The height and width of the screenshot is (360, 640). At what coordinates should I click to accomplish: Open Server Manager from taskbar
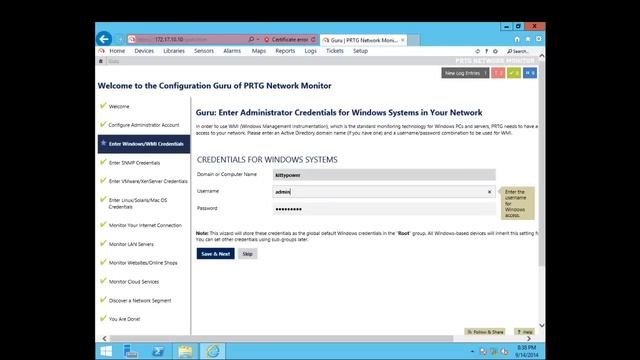(131, 351)
